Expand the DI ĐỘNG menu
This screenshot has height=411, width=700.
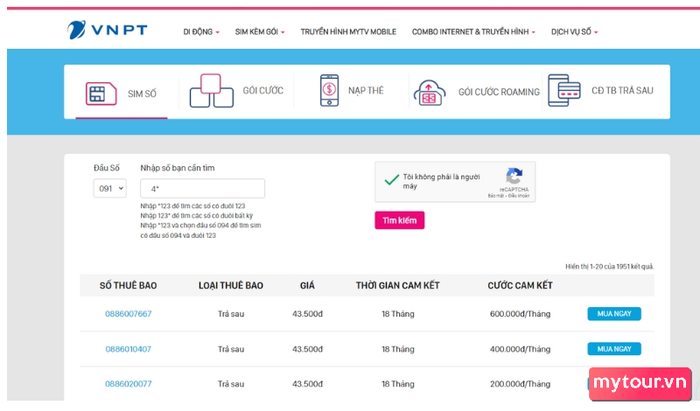tap(201, 32)
